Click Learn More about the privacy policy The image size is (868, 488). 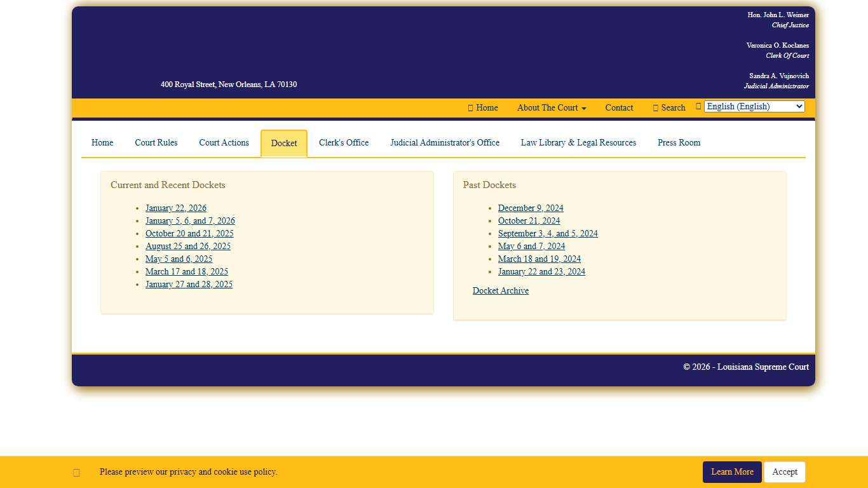tap(732, 472)
